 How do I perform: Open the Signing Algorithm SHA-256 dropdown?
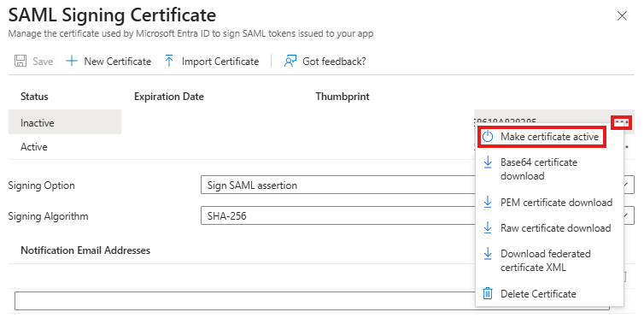(x=418, y=215)
